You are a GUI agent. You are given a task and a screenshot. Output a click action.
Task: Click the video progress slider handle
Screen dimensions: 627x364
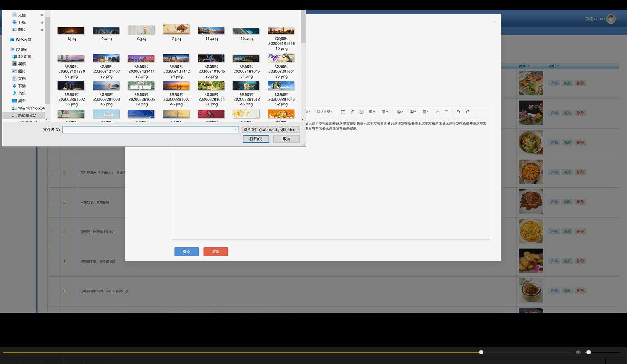pyautogui.click(x=481, y=352)
